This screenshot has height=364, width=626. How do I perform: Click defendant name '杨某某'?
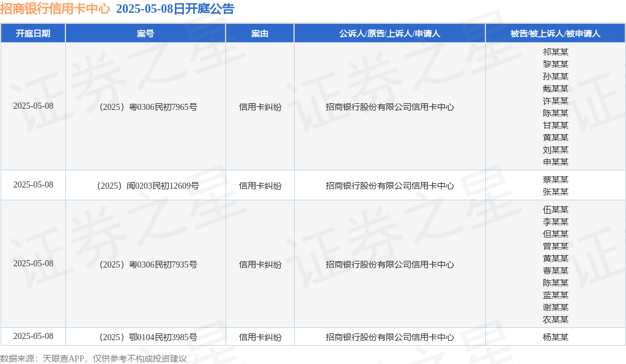click(555, 337)
